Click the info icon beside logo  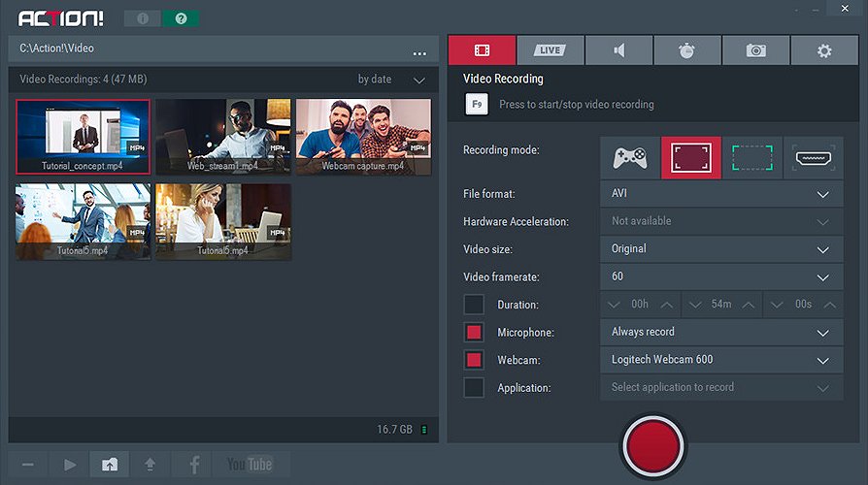click(143, 18)
